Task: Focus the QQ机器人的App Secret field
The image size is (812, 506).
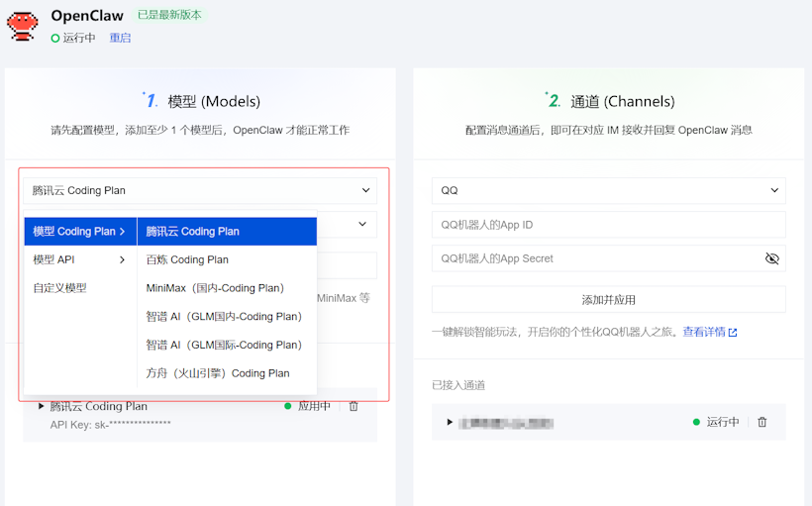Action: pyautogui.click(x=608, y=258)
